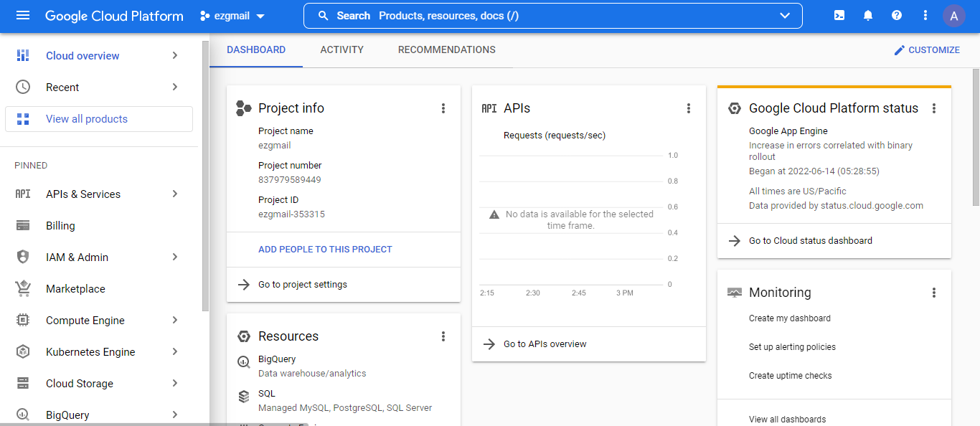Expand the Compute Engine submenu chevron
This screenshot has width=980, height=426.
(175, 320)
